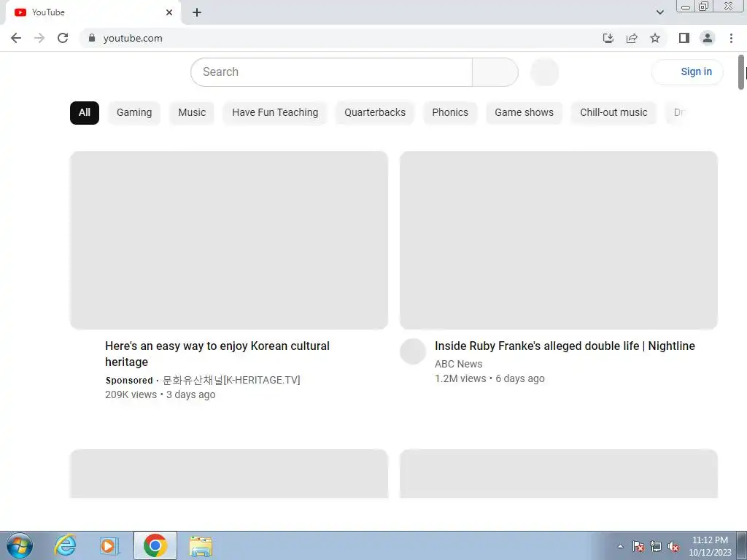Open Chrome profile avatar

click(x=708, y=38)
